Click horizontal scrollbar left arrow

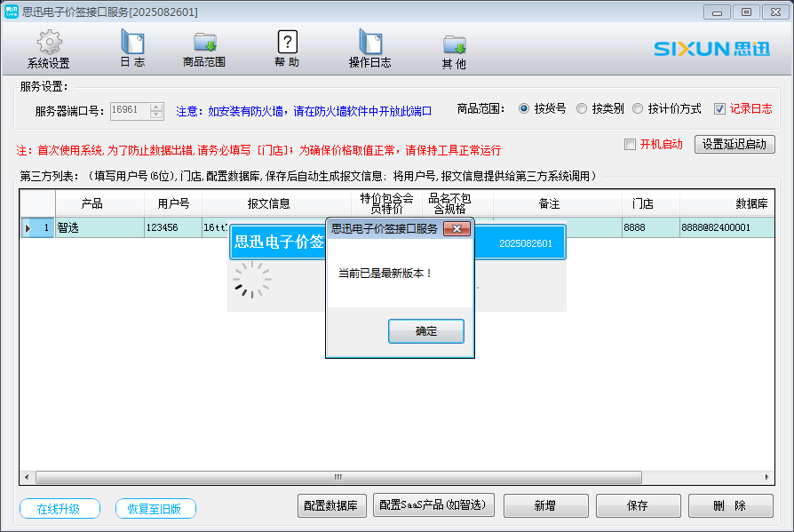27,477
